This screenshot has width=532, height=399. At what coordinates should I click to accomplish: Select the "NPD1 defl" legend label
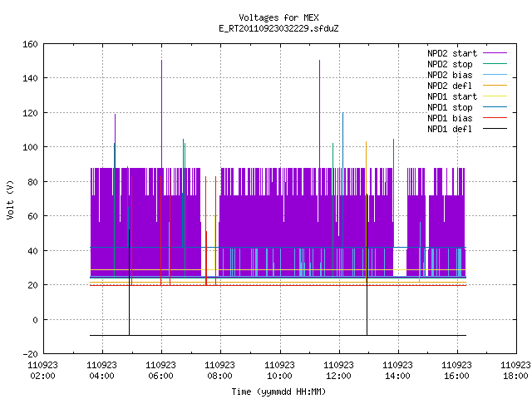(450, 129)
